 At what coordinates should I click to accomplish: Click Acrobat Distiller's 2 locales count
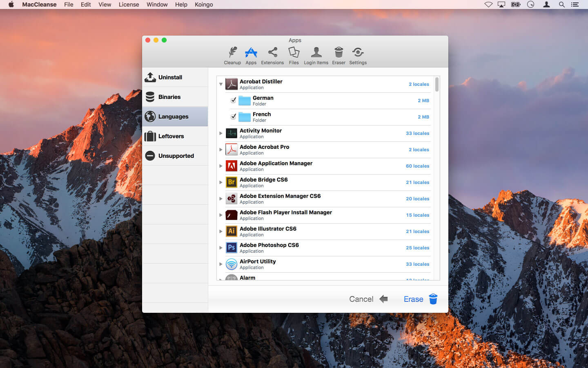(x=419, y=84)
